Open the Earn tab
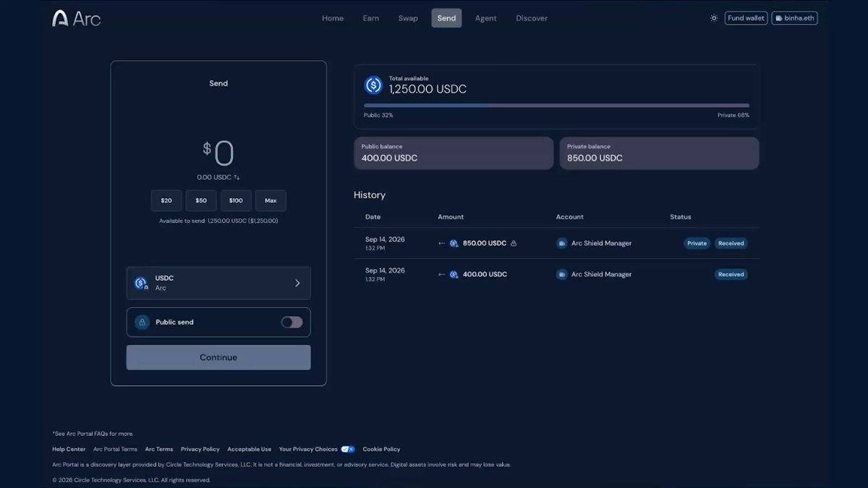This screenshot has width=868, height=488. 371,18
